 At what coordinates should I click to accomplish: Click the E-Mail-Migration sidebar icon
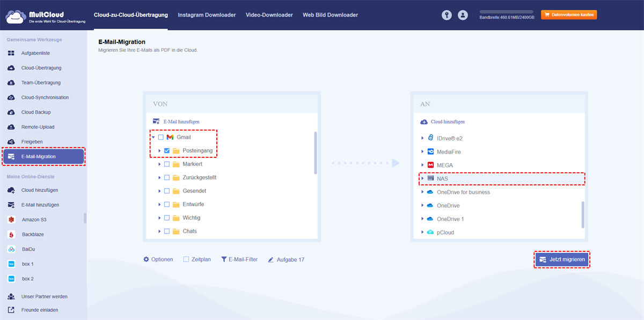point(11,157)
